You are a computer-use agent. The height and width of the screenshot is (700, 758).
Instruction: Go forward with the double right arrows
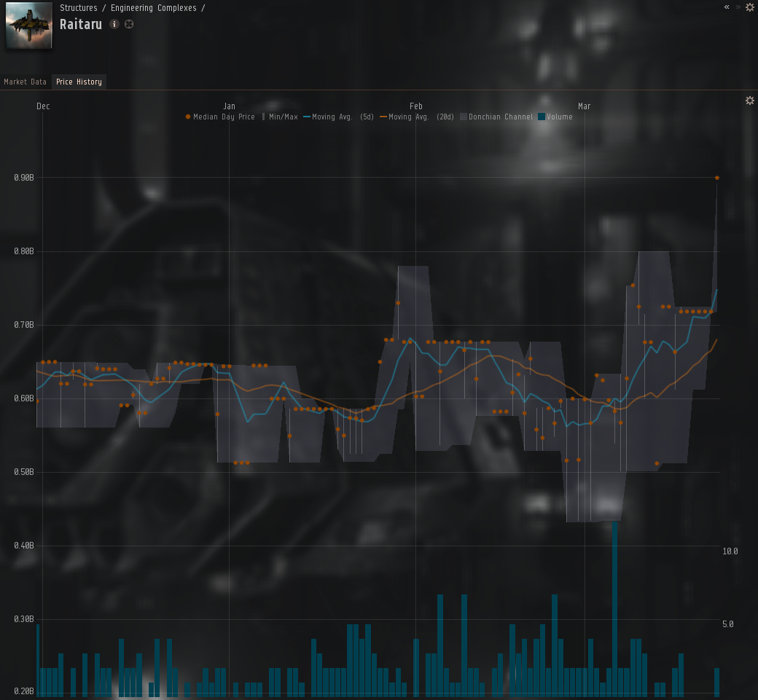point(738,7)
